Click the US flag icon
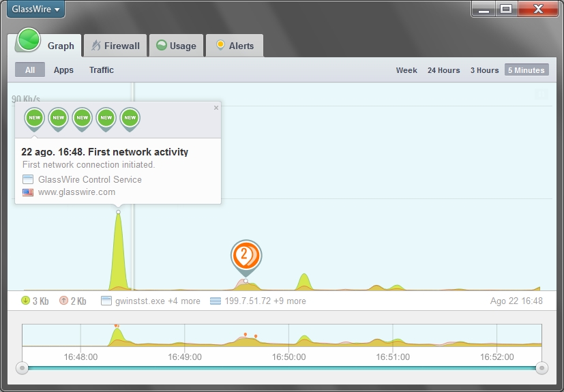Screen dimensions: 564x392 click(28, 192)
